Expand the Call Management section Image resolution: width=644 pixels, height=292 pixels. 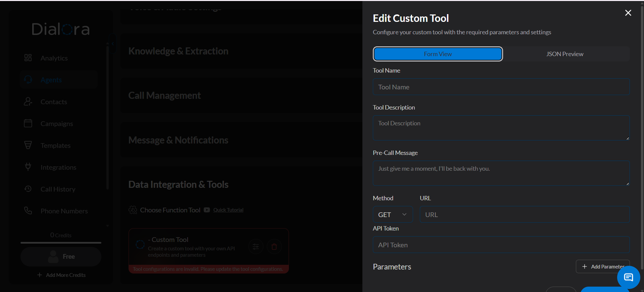[164, 95]
